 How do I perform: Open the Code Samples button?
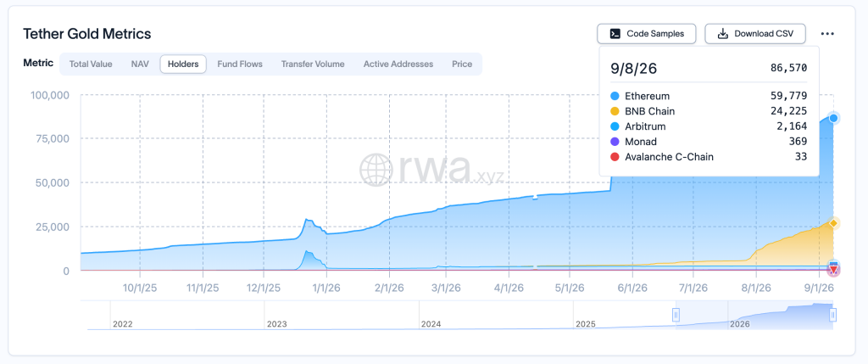click(647, 34)
